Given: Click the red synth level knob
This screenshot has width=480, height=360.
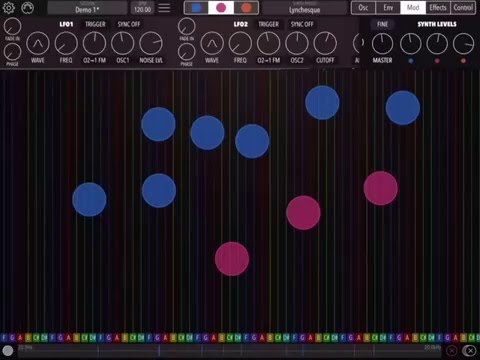Looking at the screenshot, I should click(463, 43).
